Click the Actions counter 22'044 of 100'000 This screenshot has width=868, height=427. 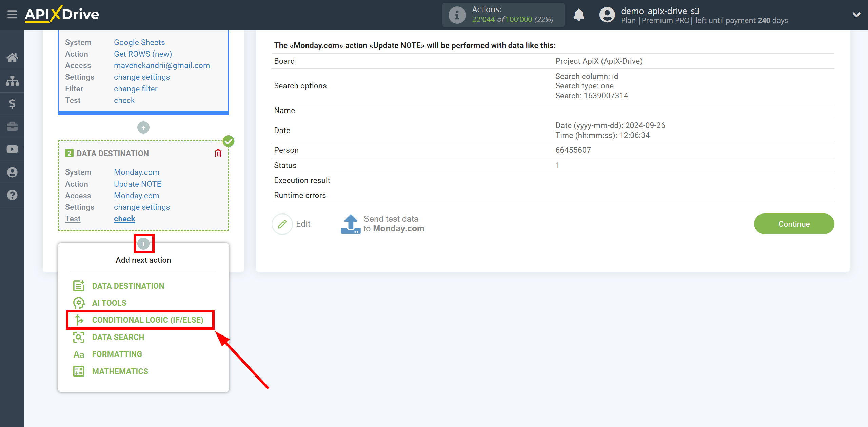click(512, 20)
